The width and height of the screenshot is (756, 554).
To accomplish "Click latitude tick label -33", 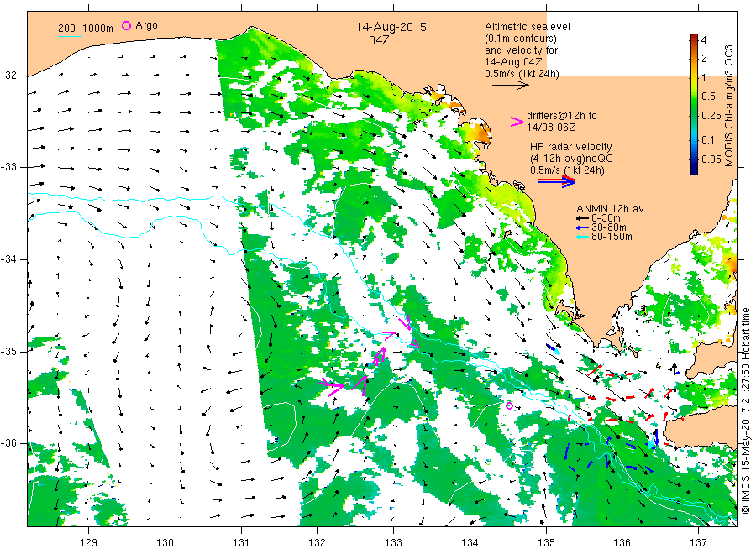I will click(8, 167).
